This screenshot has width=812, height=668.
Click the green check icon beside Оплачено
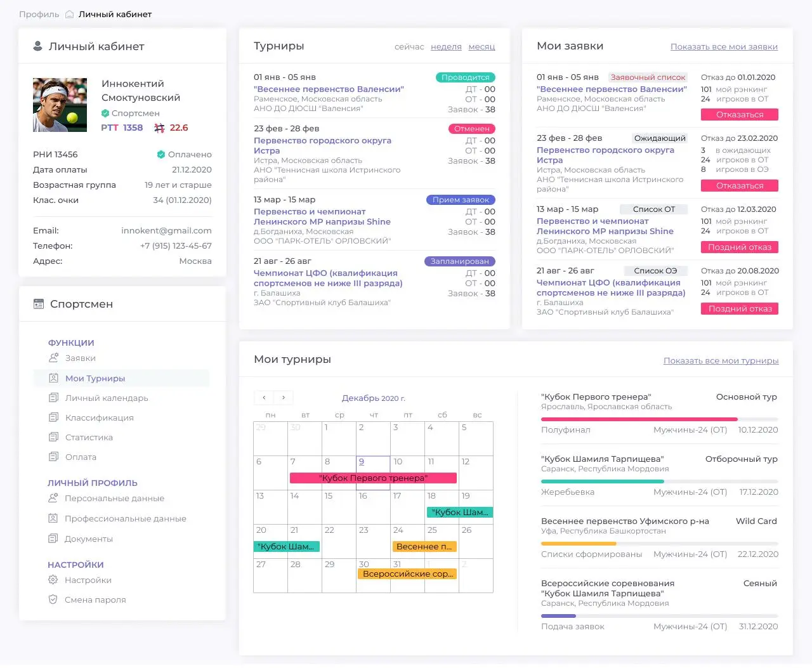pos(161,154)
